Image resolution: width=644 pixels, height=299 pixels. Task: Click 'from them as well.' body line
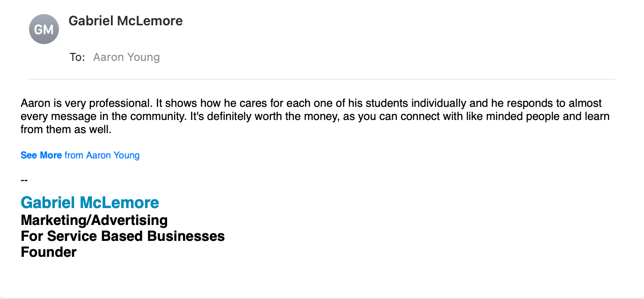(66, 130)
